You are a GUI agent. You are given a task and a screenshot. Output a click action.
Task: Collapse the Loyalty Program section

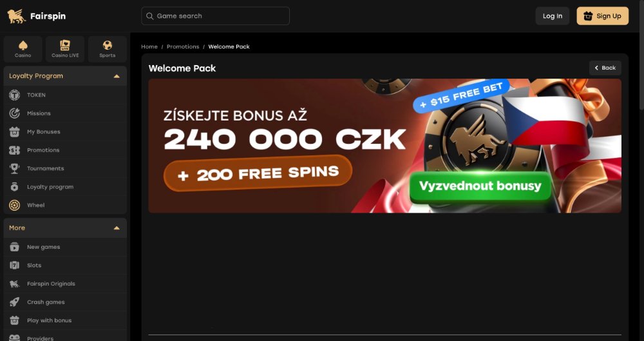pos(117,76)
